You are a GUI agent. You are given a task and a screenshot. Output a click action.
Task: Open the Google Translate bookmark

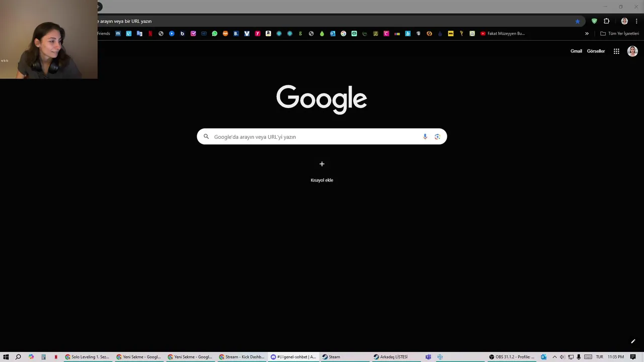pyautogui.click(x=139, y=34)
